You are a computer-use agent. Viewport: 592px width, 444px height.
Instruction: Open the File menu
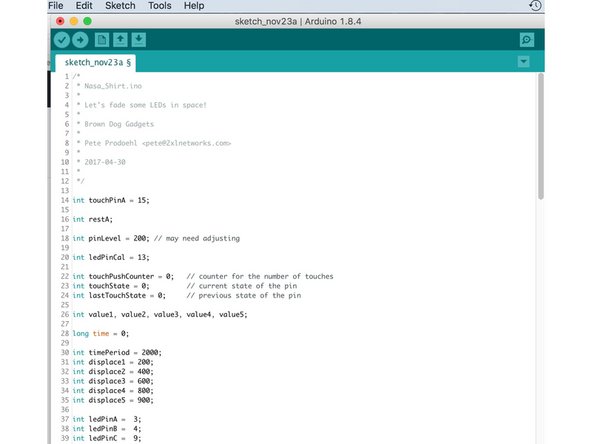tap(56, 6)
